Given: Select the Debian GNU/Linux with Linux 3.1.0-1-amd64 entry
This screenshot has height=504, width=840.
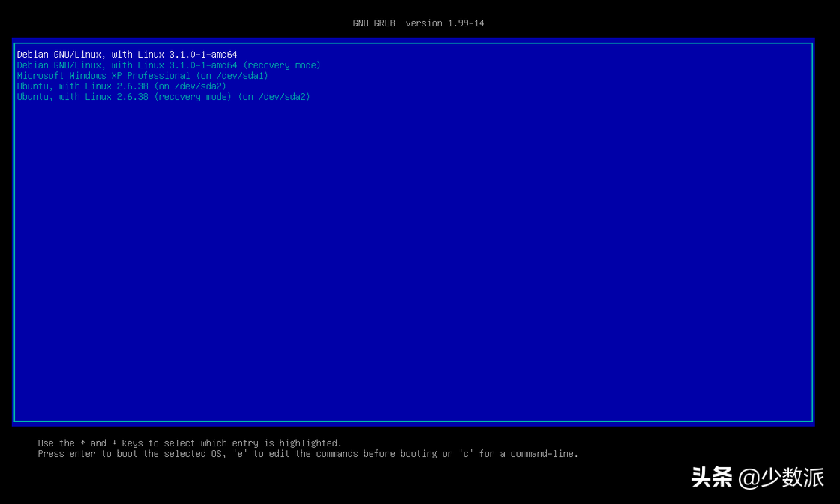Looking at the screenshot, I should coord(126,54).
